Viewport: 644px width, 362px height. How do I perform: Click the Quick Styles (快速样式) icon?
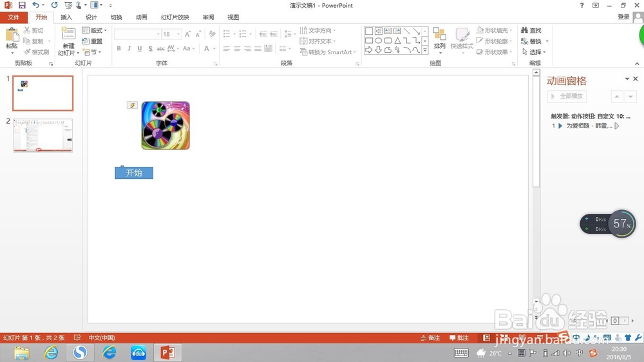point(462,34)
